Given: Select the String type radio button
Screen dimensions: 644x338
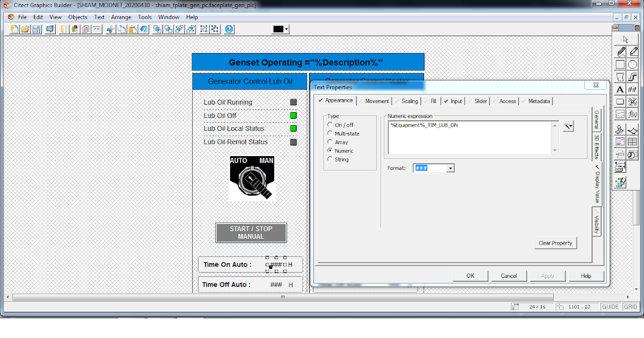Looking at the screenshot, I should [x=330, y=159].
